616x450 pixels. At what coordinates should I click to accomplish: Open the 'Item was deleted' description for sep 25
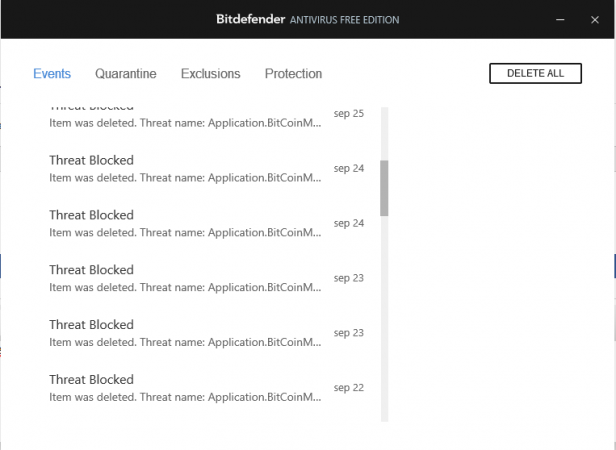click(x=185, y=123)
